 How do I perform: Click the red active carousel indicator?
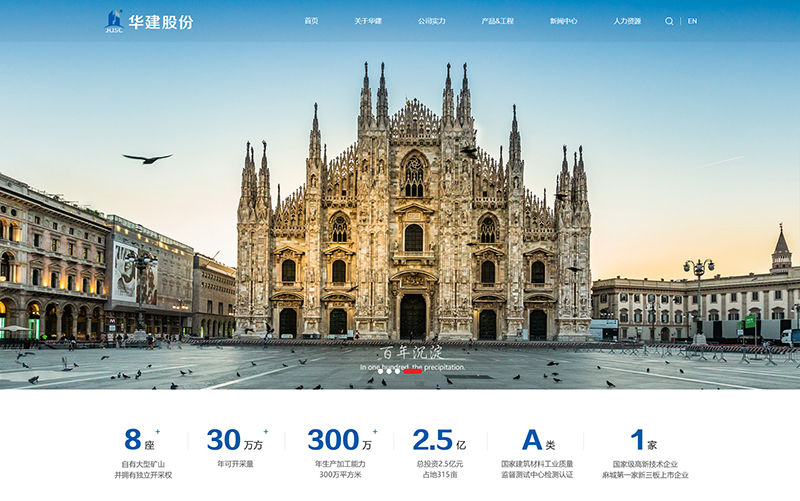tap(412, 371)
